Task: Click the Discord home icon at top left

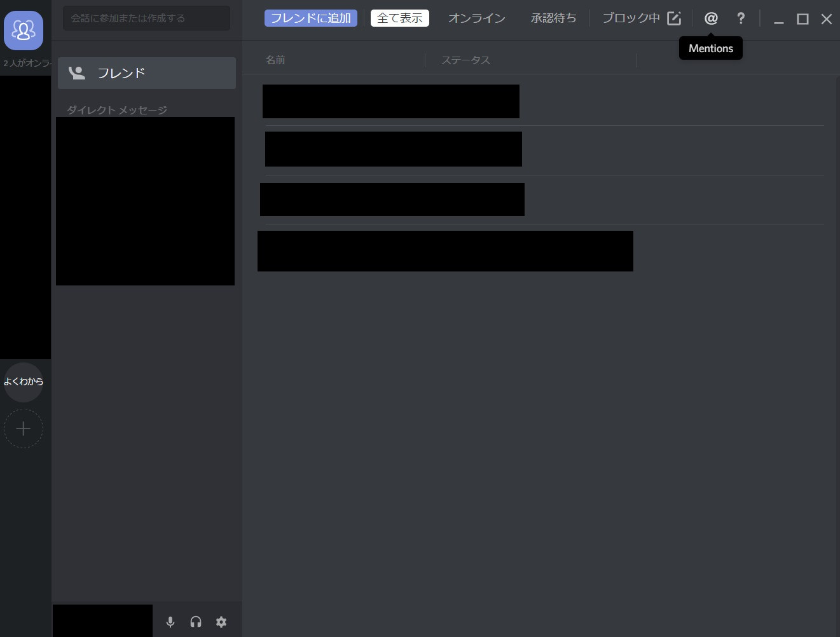Action: (x=24, y=30)
